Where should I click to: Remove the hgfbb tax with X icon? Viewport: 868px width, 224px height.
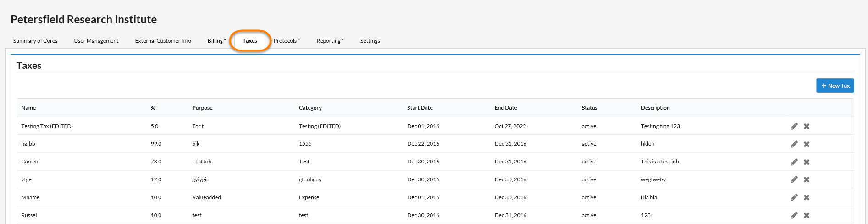pos(807,144)
